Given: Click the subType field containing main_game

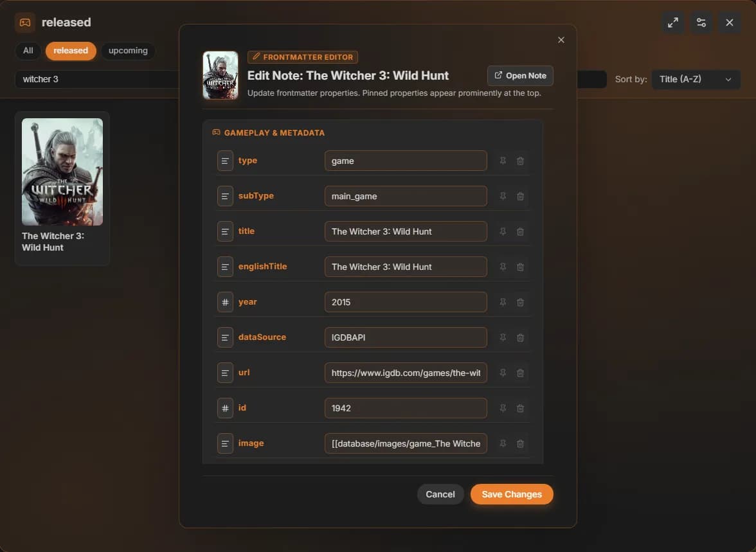Looking at the screenshot, I should [x=406, y=196].
